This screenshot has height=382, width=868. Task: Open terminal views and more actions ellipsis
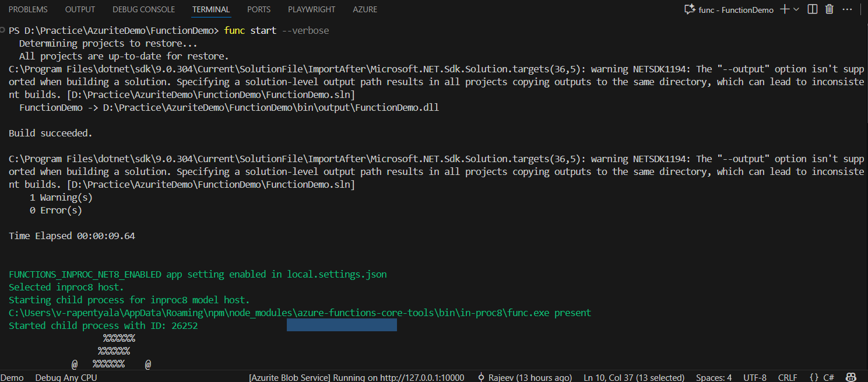click(x=847, y=9)
